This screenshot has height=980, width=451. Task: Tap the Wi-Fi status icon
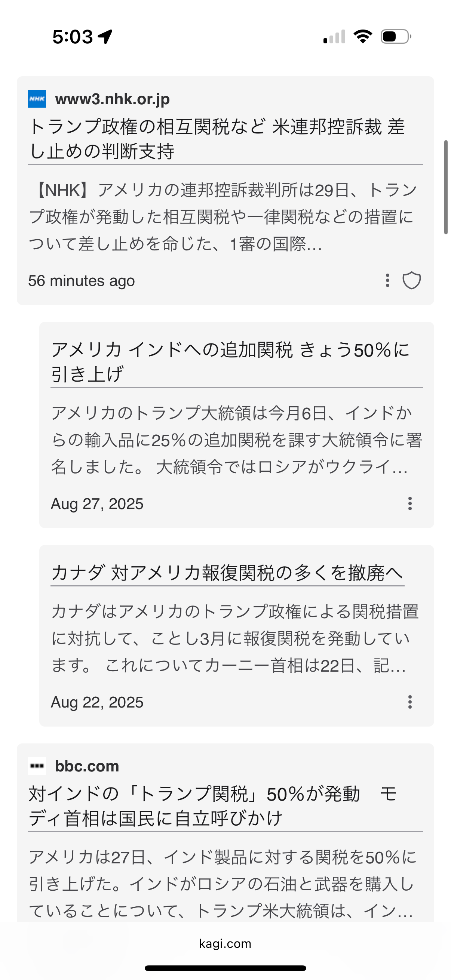(363, 37)
